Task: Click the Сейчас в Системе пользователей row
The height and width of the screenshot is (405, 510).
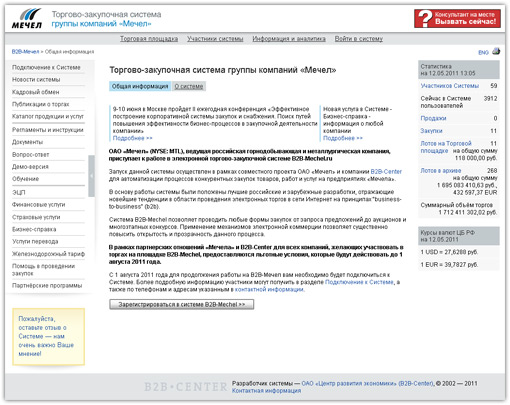Action: click(x=459, y=102)
